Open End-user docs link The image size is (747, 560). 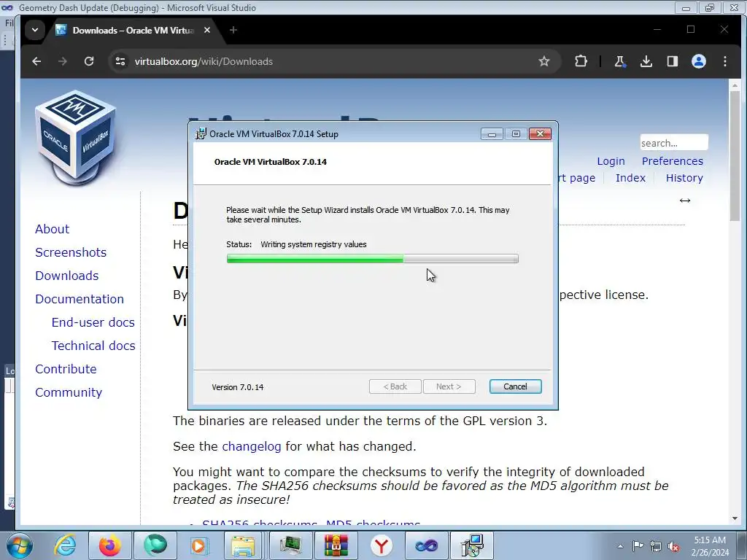tap(93, 322)
